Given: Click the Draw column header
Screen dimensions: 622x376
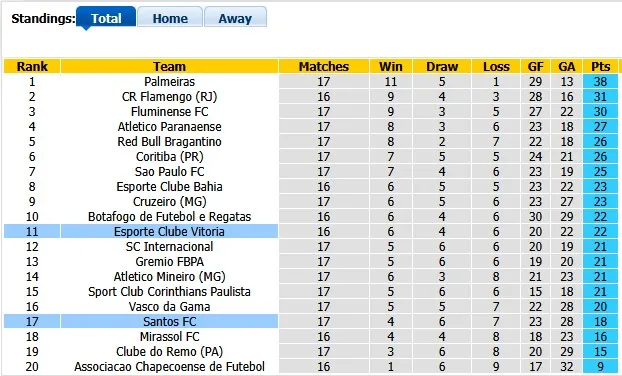Looking at the screenshot, I should (x=442, y=66).
